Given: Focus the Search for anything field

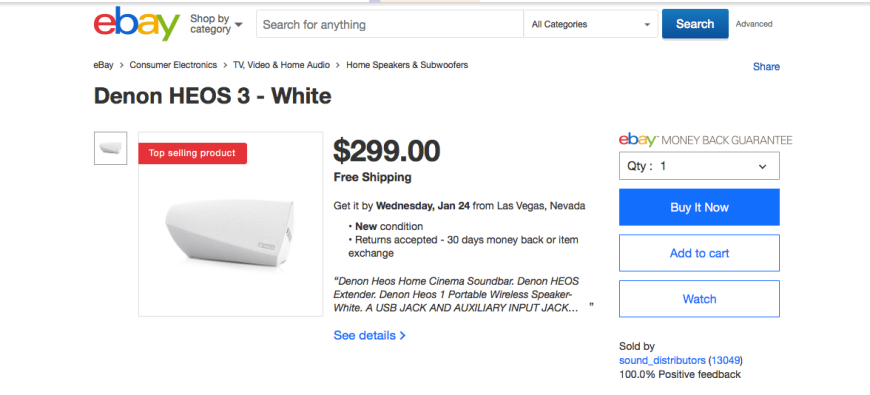Looking at the screenshot, I should 390,24.
